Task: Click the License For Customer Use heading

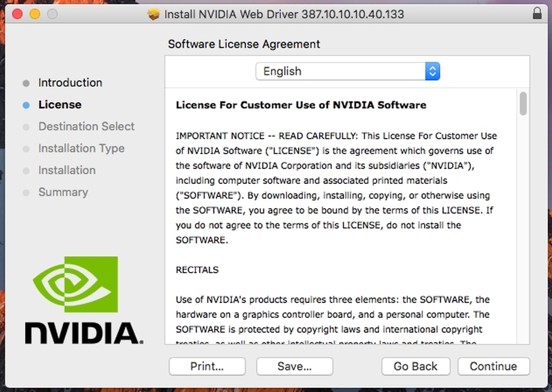Action: [301, 105]
